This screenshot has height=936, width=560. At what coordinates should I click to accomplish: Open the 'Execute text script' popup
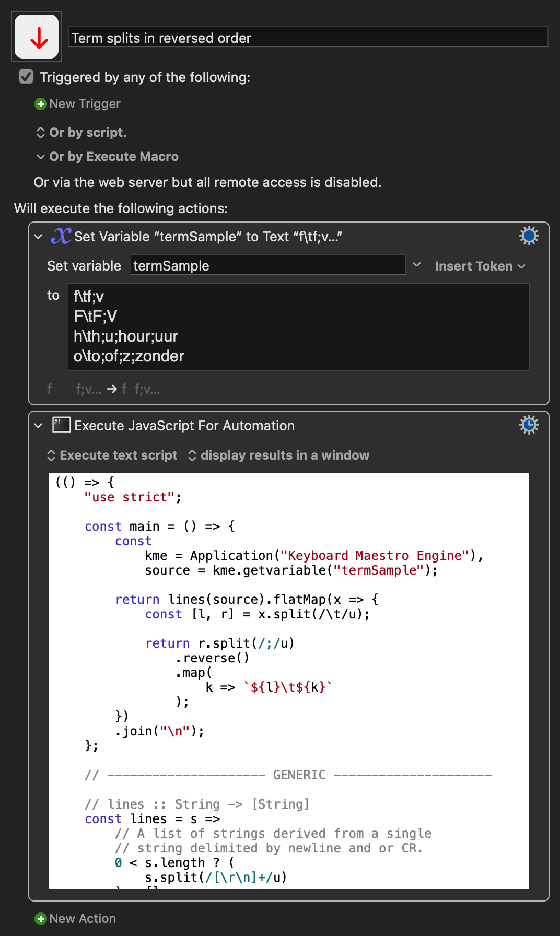(x=112, y=455)
